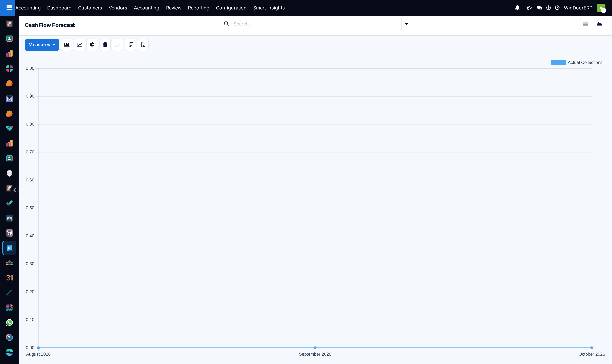
Task: Toggle cumulative chart option
Action: pyautogui.click(x=117, y=45)
